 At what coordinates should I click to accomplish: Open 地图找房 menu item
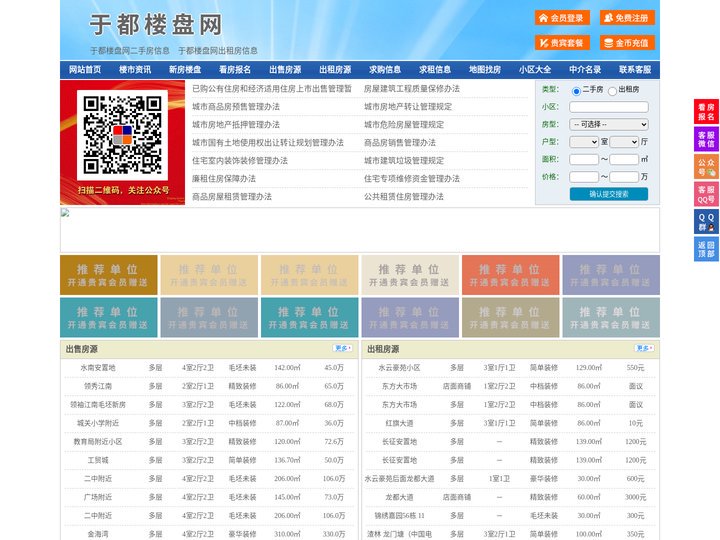click(x=485, y=70)
